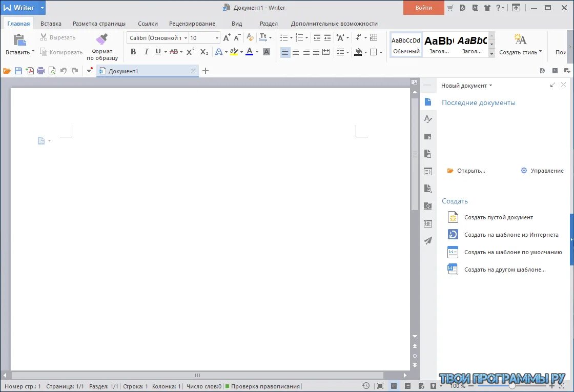Click the Undo arrow
Image resolution: width=574 pixels, height=392 pixels.
pyautogui.click(x=64, y=71)
